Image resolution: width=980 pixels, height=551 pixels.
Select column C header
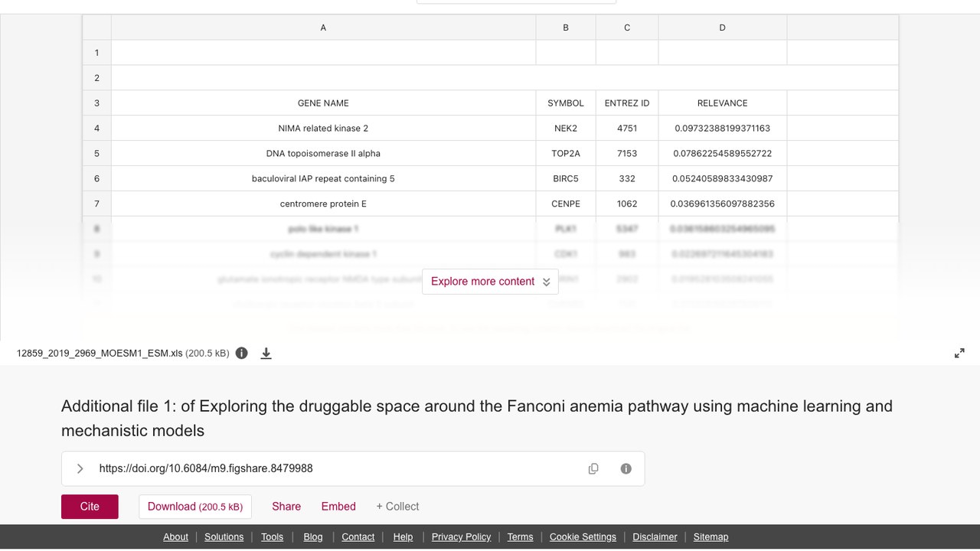tap(627, 28)
